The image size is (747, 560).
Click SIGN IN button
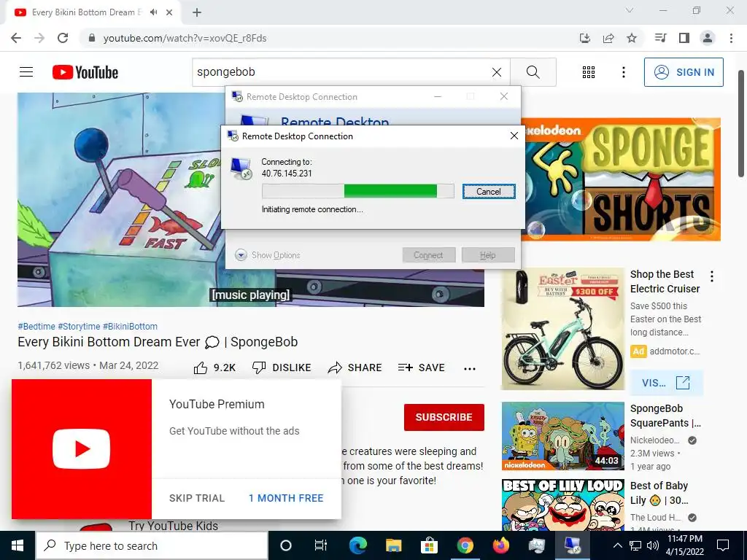pyautogui.click(x=684, y=72)
